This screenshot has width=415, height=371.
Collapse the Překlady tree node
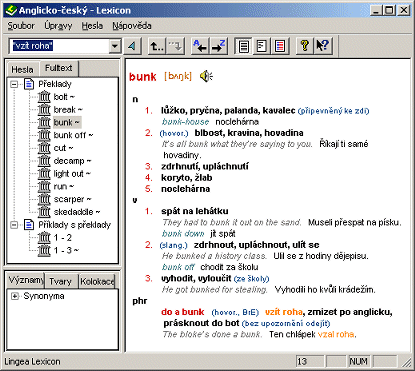click(14, 84)
